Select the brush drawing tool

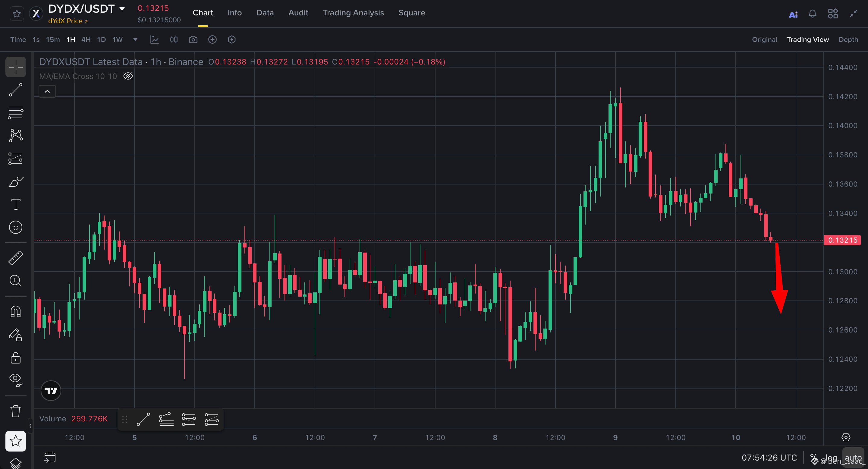click(15, 182)
